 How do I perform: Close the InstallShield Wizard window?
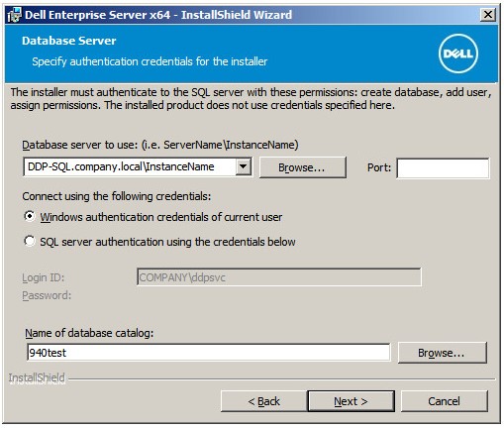(x=488, y=15)
